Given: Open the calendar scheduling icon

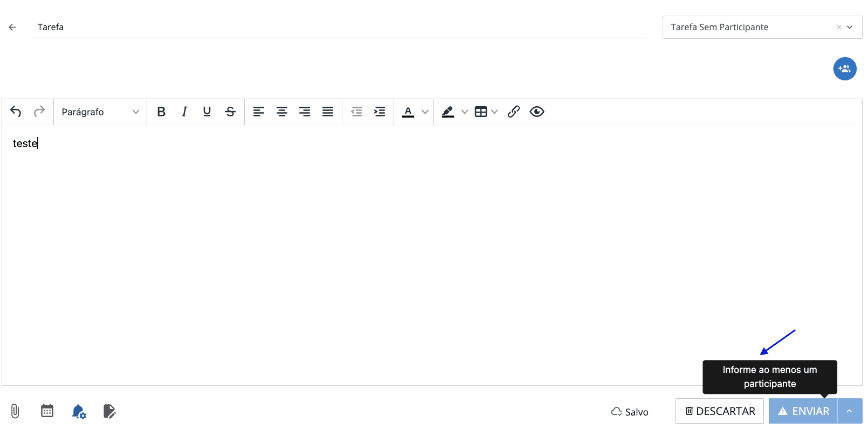Looking at the screenshot, I should coord(47,411).
